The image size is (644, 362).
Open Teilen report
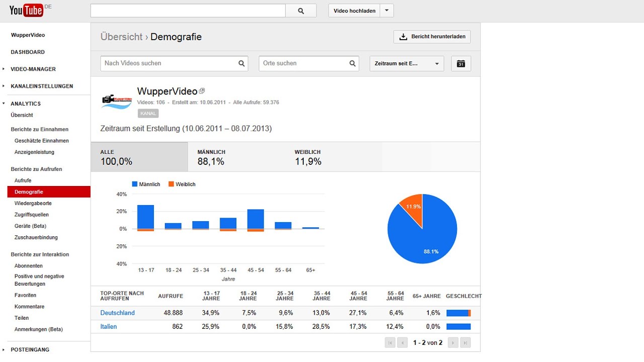[x=22, y=318]
